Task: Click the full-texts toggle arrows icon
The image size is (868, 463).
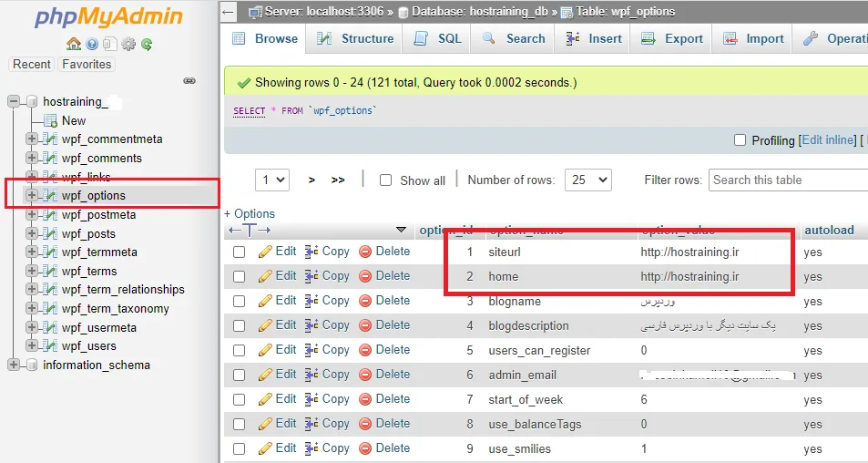Action: pyautogui.click(x=250, y=230)
